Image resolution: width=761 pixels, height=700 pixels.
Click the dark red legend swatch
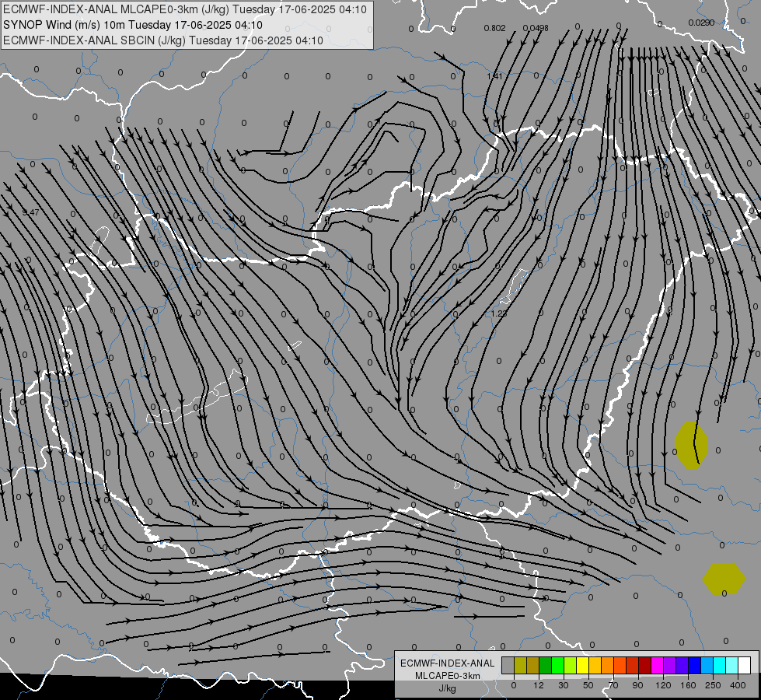tap(645, 665)
